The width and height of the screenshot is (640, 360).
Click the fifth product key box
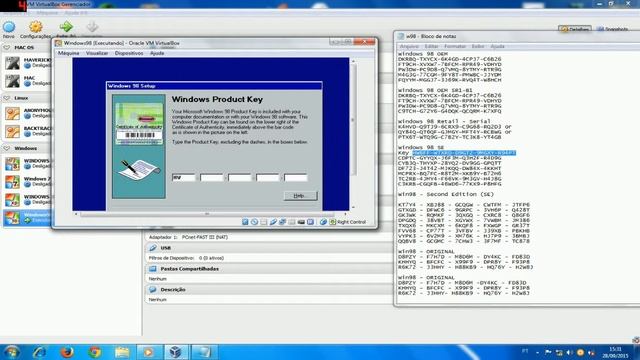[x=296, y=178]
